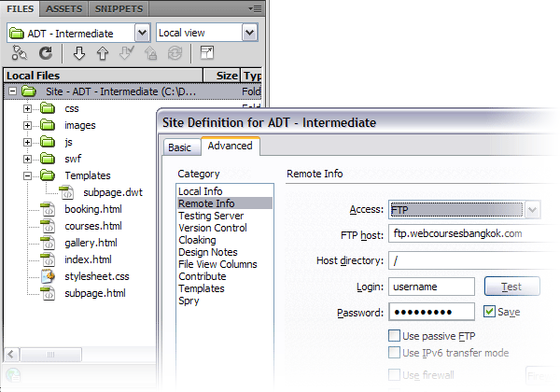The height and width of the screenshot is (392, 560).
Task: Select Testing Server category
Action: 225,216
